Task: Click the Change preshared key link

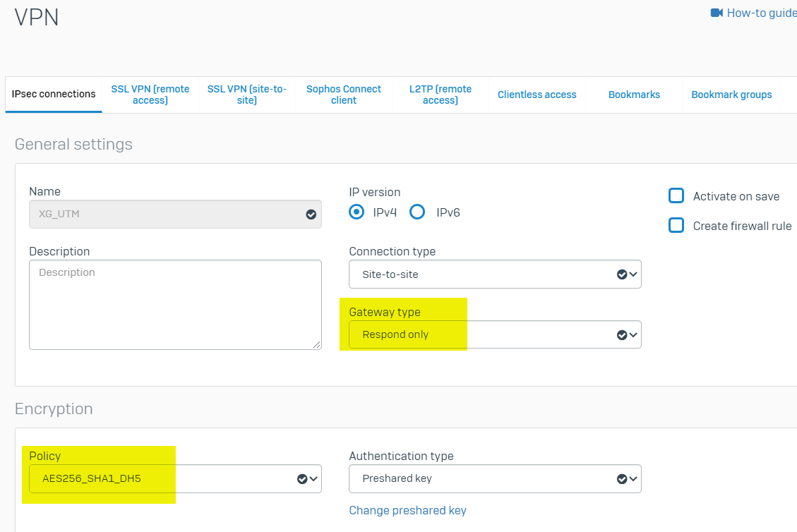Action: click(407, 510)
